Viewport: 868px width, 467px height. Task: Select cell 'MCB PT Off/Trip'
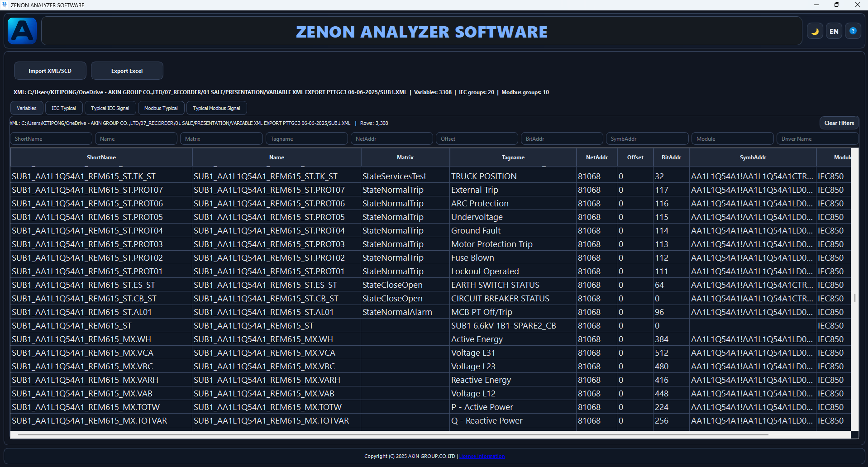pos(513,312)
